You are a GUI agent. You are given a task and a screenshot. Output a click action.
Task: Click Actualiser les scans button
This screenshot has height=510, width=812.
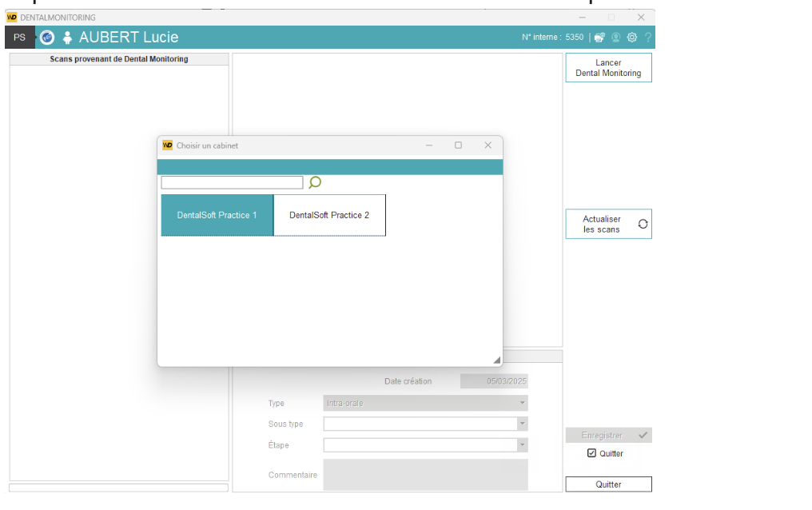point(608,224)
